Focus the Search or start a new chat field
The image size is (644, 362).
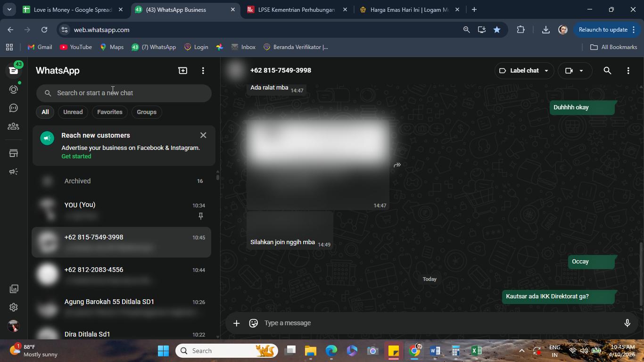[x=124, y=93]
